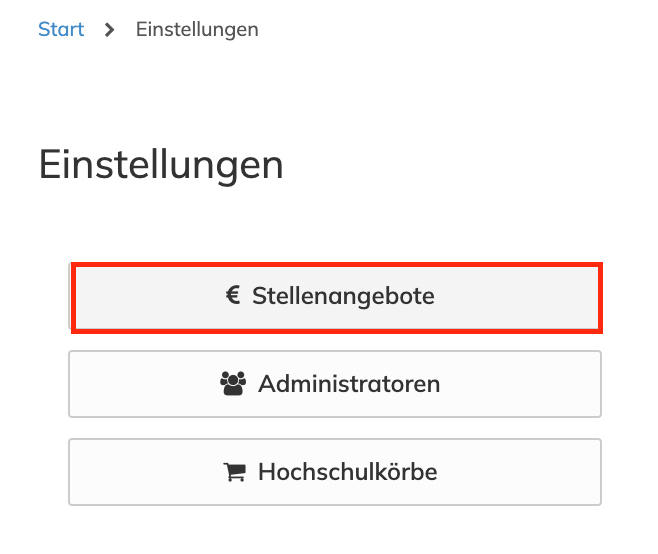The image size is (658, 554).
Task: Select the Einstellungen breadcrumb item
Action: 197,29
